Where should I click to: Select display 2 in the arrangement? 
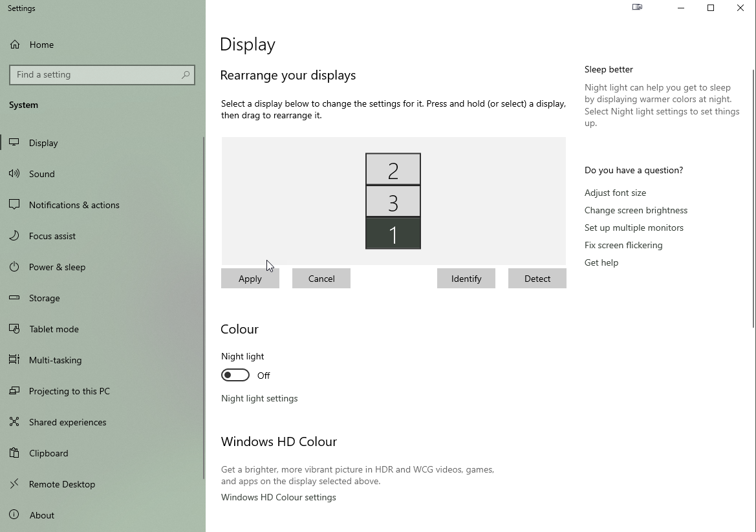pyautogui.click(x=393, y=169)
